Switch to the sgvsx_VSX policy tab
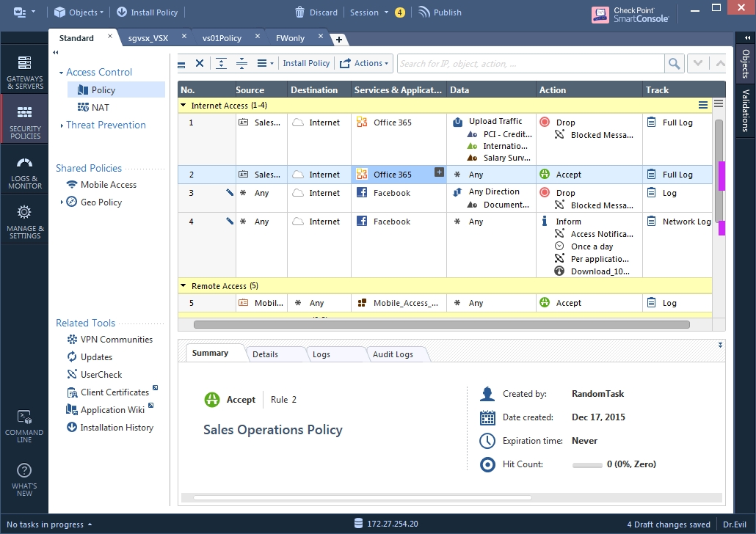Image resolution: width=756 pixels, height=534 pixels. click(x=148, y=38)
